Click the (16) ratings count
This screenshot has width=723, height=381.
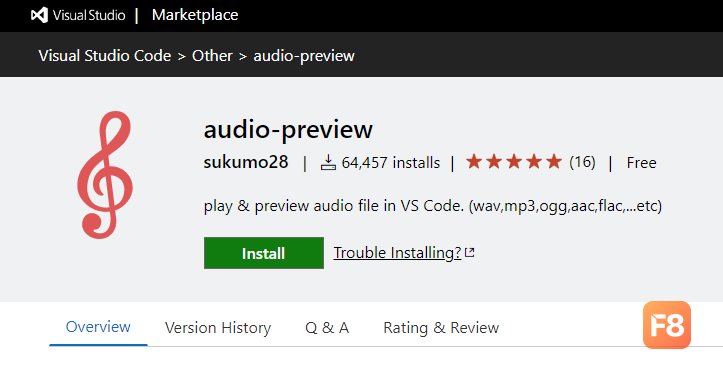(582, 162)
